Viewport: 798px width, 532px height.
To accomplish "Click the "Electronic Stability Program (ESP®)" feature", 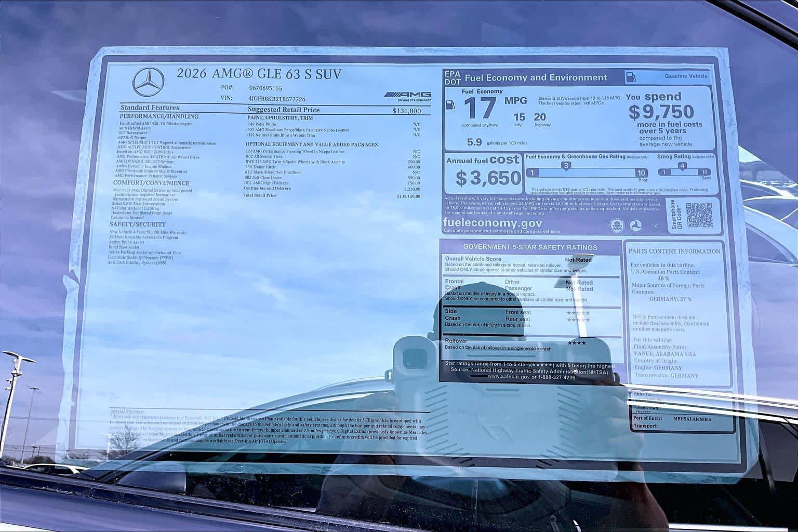I will (140, 258).
